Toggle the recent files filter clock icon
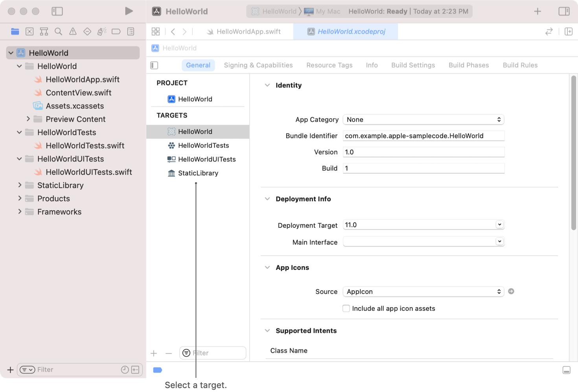 click(125, 370)
